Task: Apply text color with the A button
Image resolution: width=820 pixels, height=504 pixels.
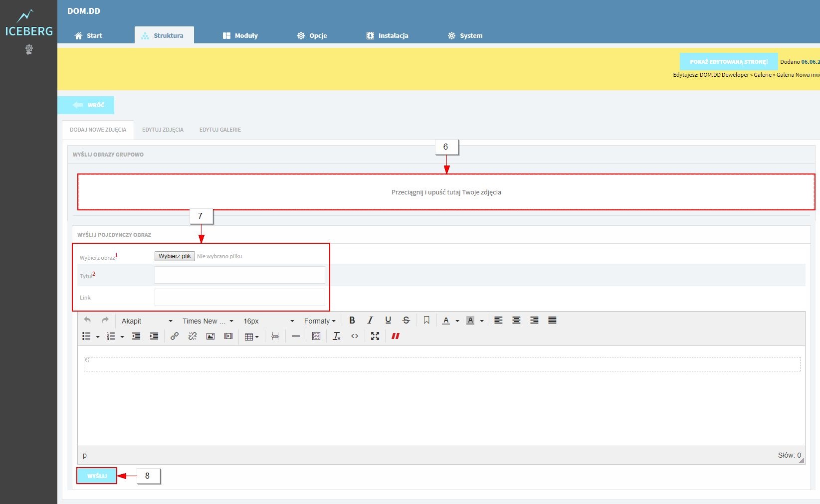Action: 446,321
